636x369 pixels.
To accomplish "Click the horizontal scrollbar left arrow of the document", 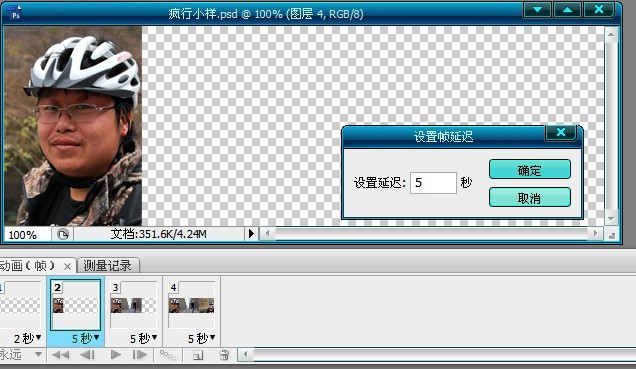I will (x=267, y=233).
